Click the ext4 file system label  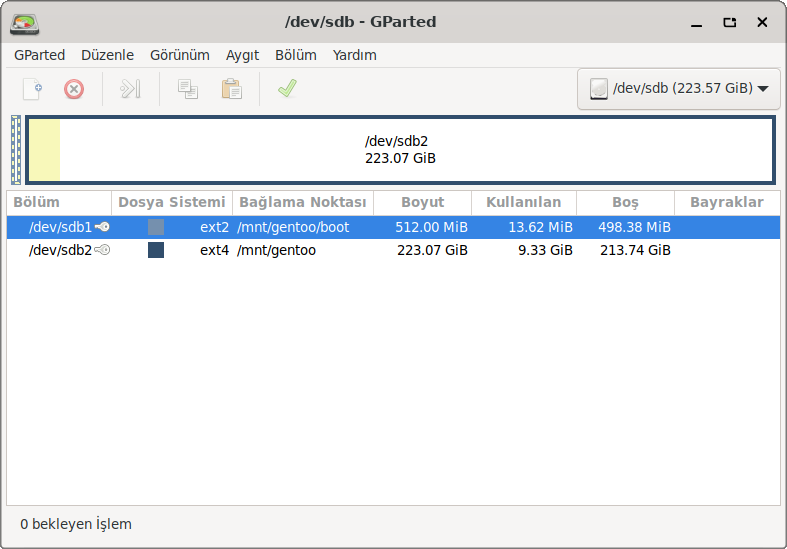click(x=214, y=250)
